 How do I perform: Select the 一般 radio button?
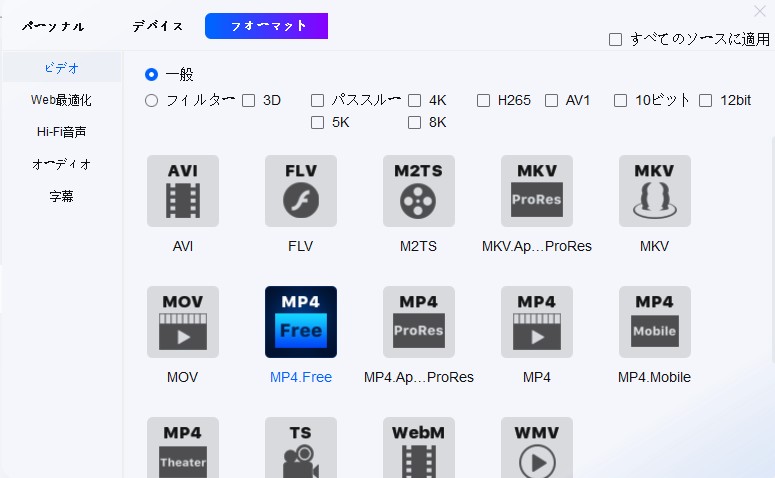[151, 75]
